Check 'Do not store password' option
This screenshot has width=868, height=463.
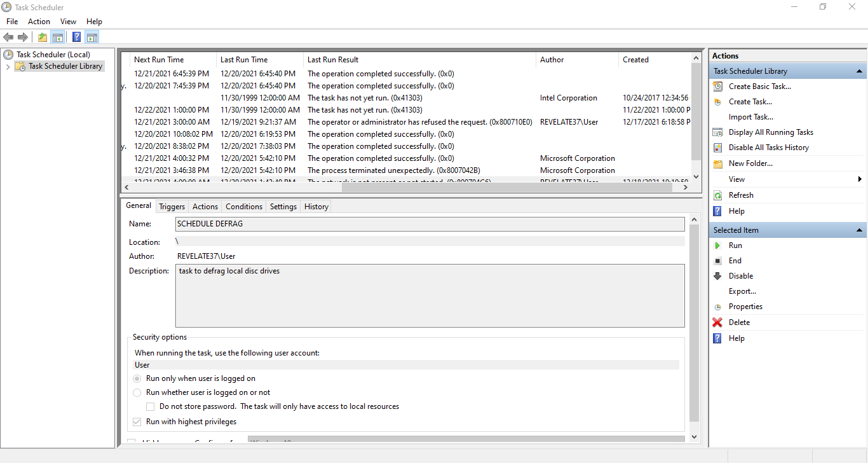(x=150, y=406)
